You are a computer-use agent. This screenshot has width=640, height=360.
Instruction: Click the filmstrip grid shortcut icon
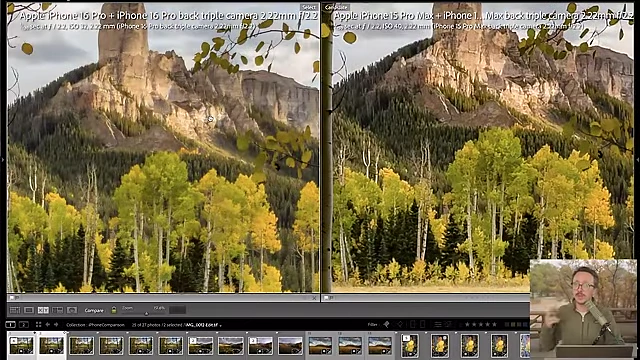pyautogui.click(x=38, y=324)
